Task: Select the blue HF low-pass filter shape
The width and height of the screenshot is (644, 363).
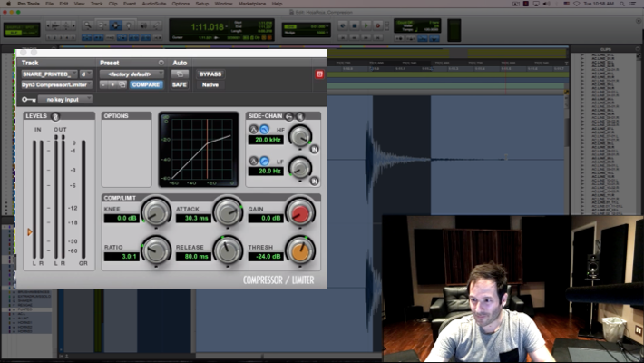Action: pyautogui.click(x=265, y=129)
